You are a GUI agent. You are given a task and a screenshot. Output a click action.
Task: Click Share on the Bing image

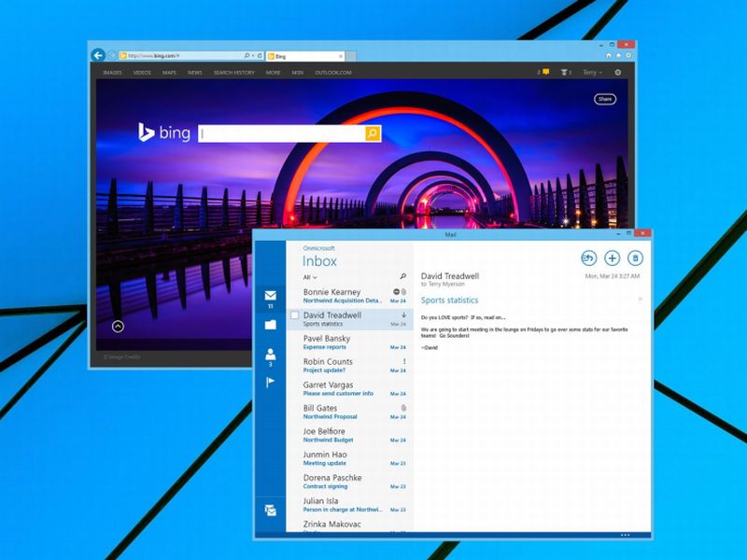coord(605,99)
